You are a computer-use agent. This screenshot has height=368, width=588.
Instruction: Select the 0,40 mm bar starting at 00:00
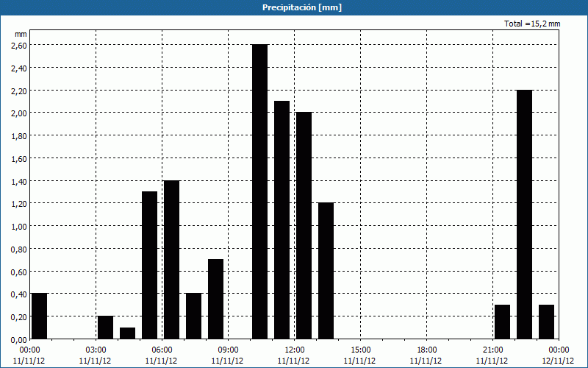point(40,316)
